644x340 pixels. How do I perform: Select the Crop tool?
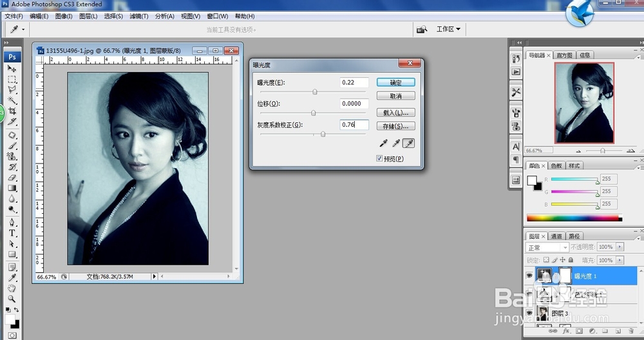(x=12, y=111)
